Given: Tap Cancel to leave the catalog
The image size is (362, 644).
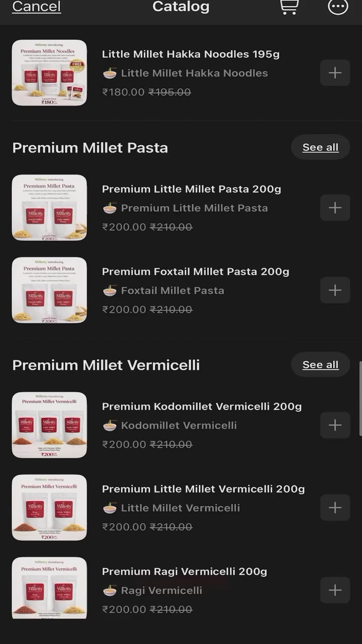Looking at the screenshot, I should tap(36, 7).
